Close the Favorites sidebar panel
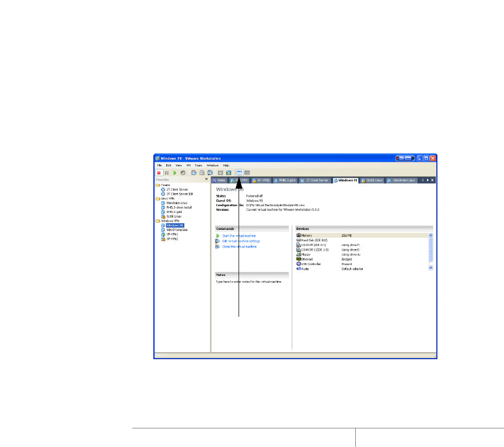This screenshot has height=447, width=504. 207,179
